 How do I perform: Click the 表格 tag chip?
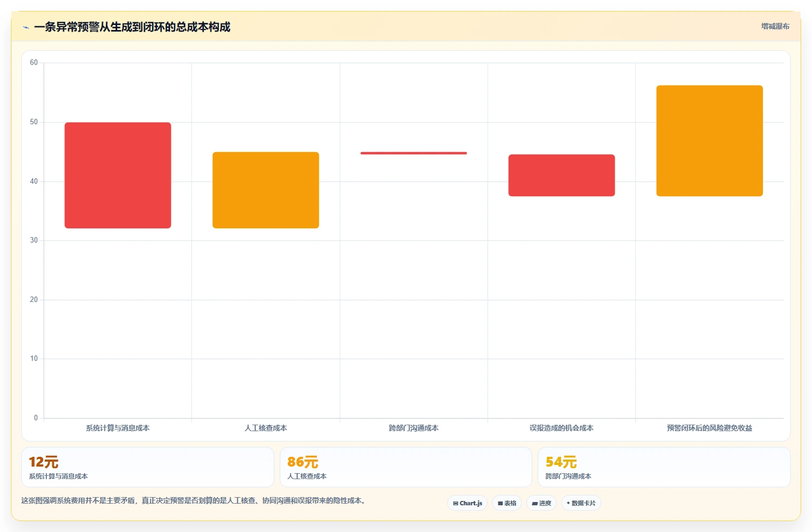point(507,503)
